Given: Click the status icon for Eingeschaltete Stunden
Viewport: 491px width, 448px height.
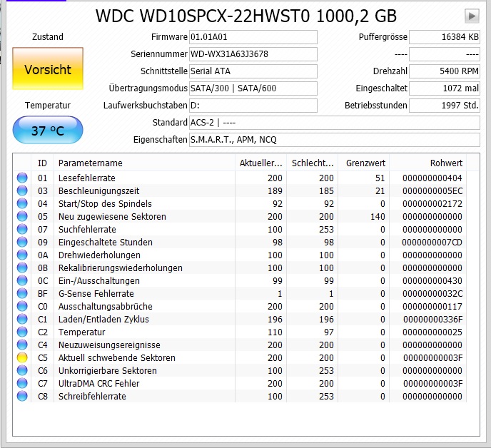Looking at the screenshot, I should click(x=22, y=242).
